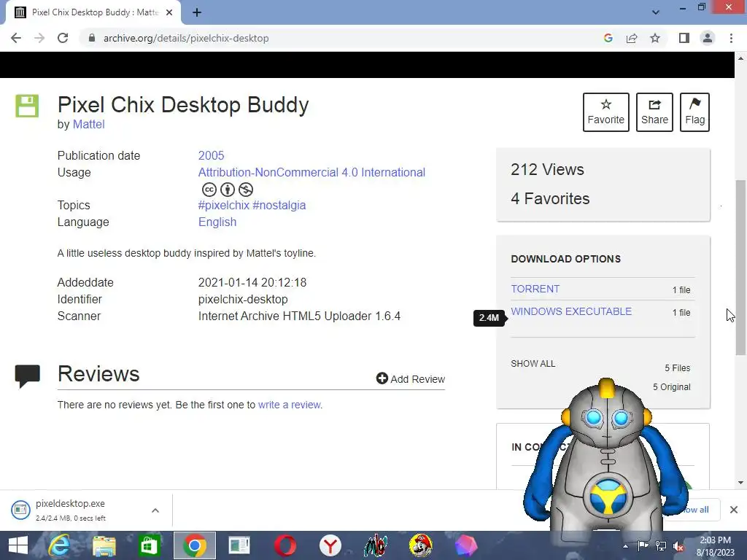Open the pink gem taskbar icon
747x560 pixels.
(466, 545)
